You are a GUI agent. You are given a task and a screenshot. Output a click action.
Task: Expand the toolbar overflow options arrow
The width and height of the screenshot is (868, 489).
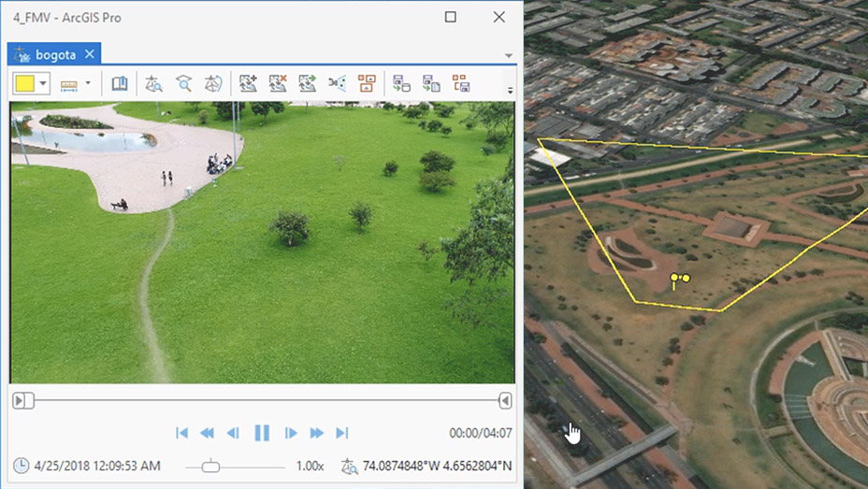click(510, 90)
